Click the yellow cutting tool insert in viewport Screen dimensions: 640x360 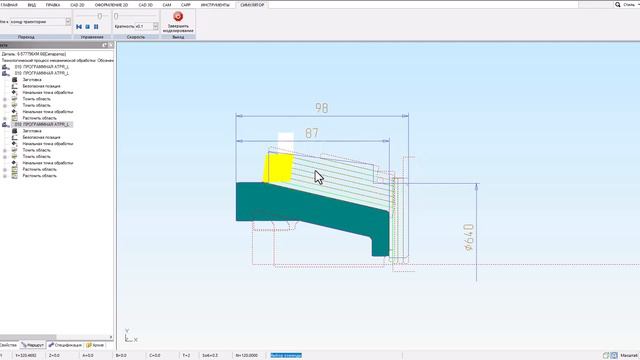(278, 168)
